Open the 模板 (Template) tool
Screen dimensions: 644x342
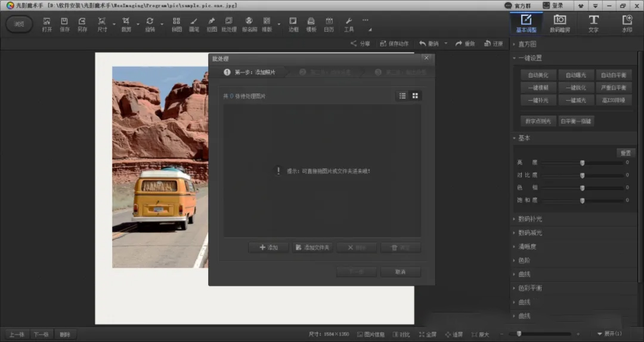tap(311, 24)
